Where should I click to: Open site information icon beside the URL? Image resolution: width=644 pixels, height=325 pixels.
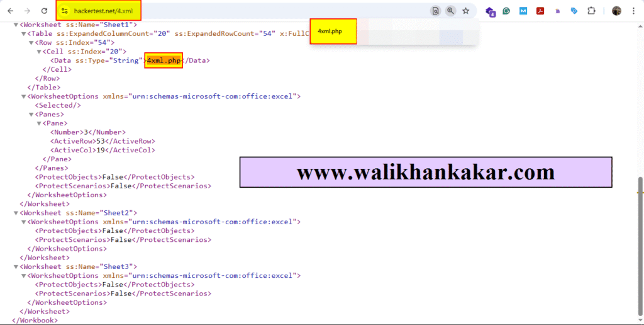pyautogui.click(x=64, y=11)
